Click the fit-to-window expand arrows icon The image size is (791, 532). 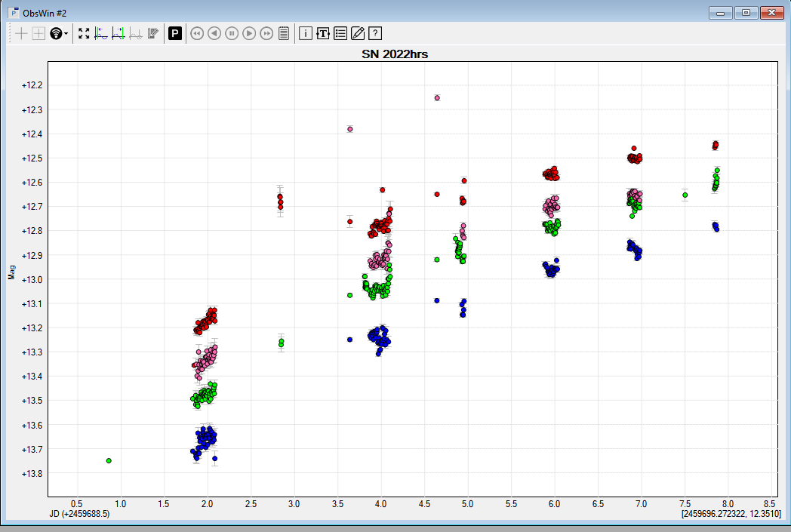(84, 33)
